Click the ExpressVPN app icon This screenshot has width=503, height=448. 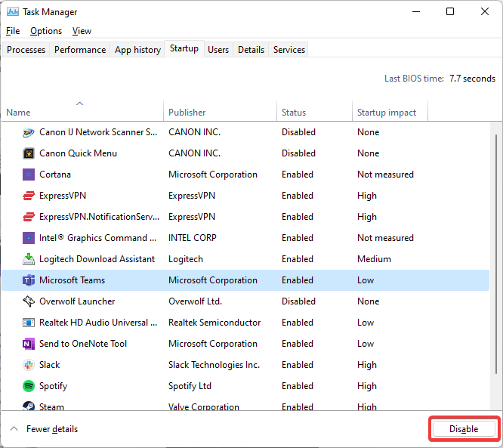29,196
